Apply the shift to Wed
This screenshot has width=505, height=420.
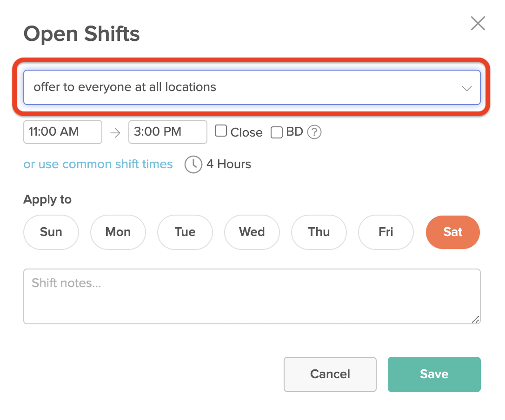[252, 232]
